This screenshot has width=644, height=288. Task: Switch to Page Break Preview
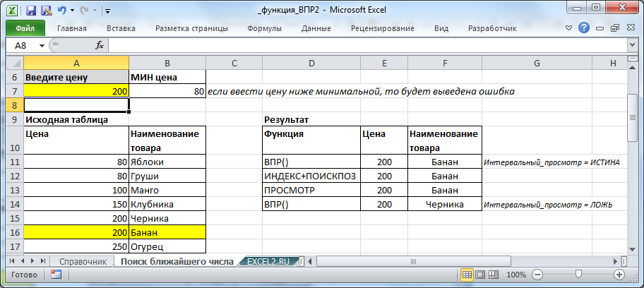[494, 274]
